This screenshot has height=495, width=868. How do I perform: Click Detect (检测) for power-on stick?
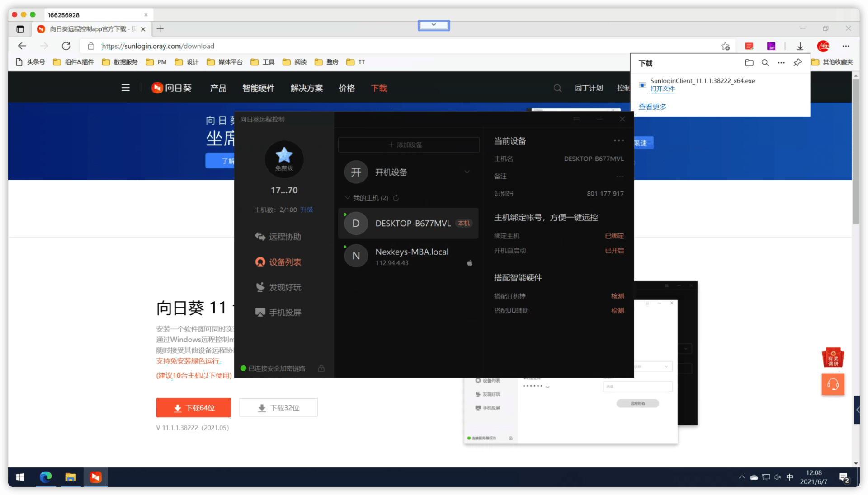pos(618,296)
